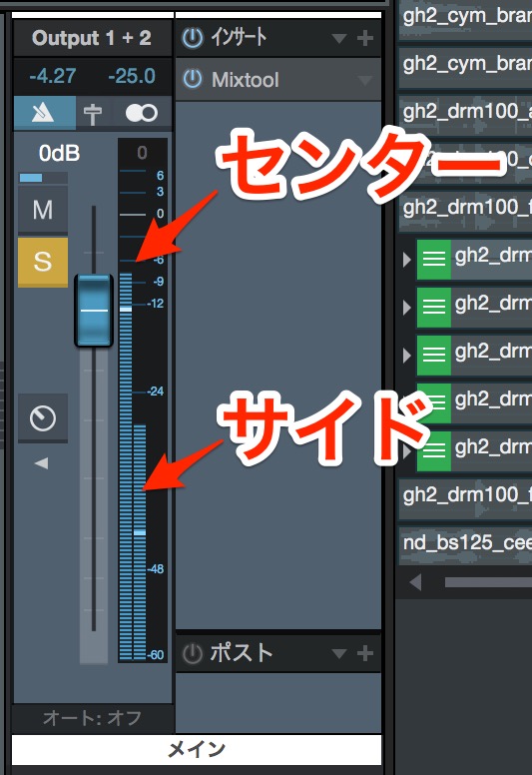Click the Output 1 + 2 channel title
Image resolution: width=532 pixels, height=775 pixels.
tap(92, 38)
